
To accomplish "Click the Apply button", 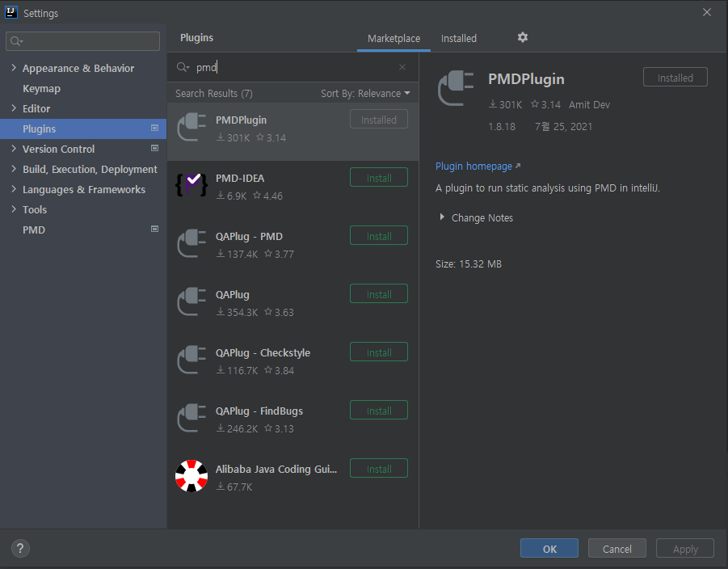I will (x=685, y=549).
